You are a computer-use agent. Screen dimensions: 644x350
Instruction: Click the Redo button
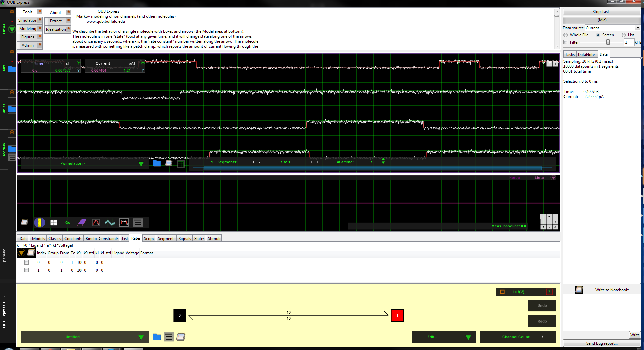[542, 321]
